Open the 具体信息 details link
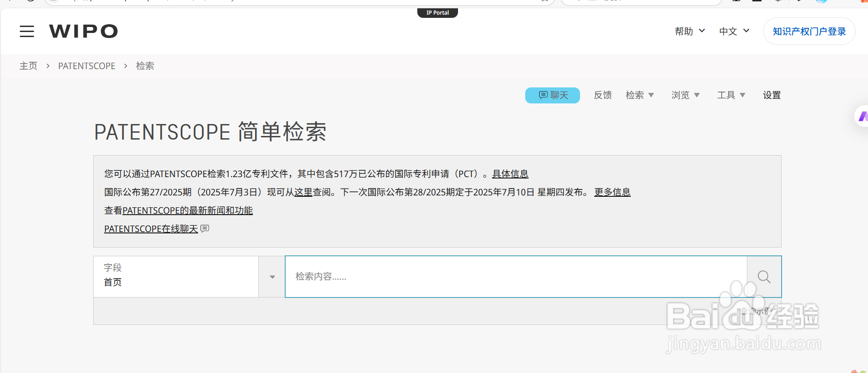 [510, 174]
